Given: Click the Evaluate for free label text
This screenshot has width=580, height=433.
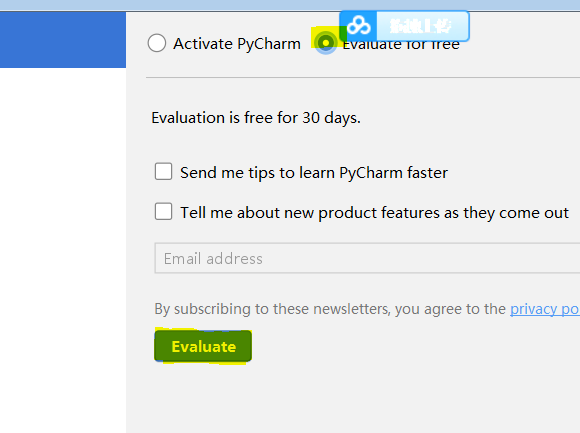Looking at the screenshot, I should (401, 45).
